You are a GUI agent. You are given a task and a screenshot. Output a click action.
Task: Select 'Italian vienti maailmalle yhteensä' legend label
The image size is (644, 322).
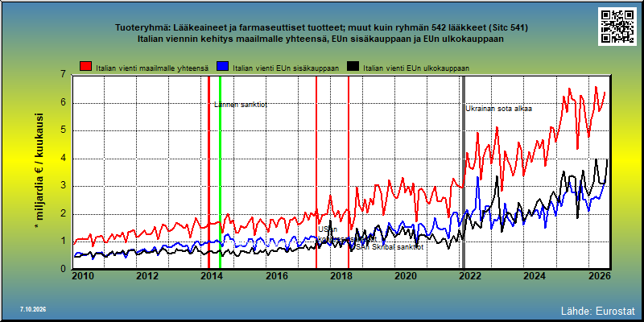coord(152,68)
